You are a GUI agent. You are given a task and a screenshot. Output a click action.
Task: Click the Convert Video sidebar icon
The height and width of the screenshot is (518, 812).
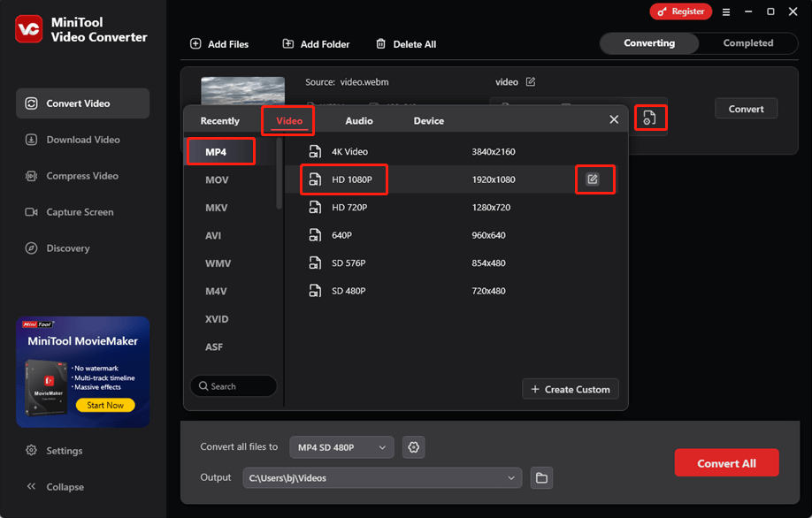click(31, 103)
